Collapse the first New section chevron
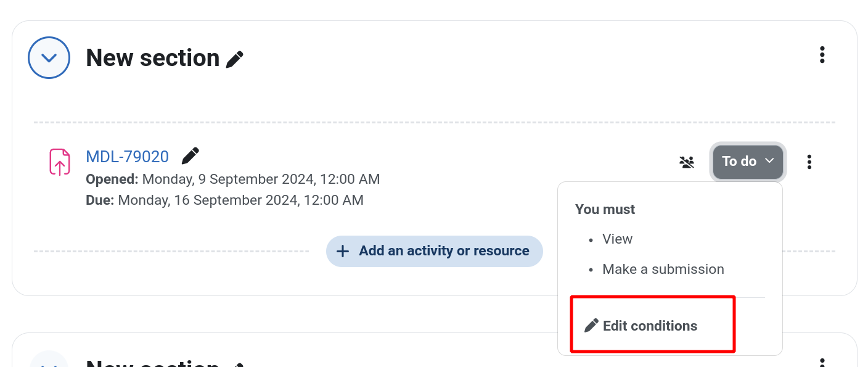Screen dimensions: 868x367 (49, 58)
